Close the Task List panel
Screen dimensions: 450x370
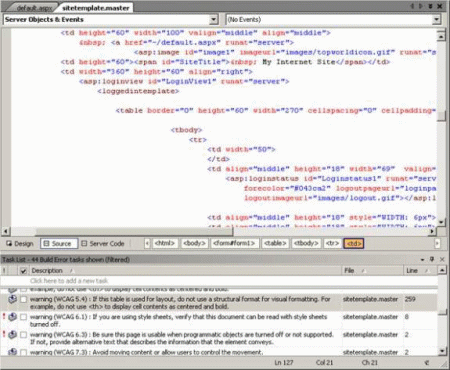[x=442, y=259]
